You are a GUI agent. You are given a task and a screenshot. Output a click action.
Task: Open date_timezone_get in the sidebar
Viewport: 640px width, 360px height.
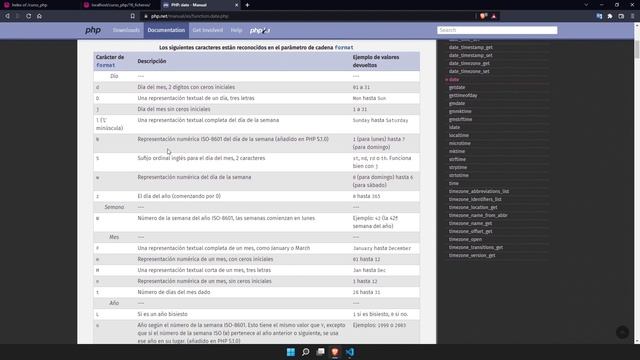(x=469, y=63)
